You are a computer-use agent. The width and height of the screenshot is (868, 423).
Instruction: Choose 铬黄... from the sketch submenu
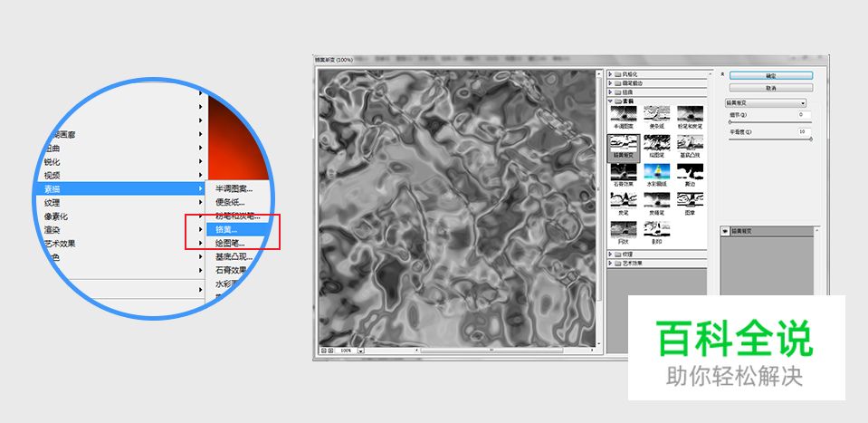[x=226, y=230]
